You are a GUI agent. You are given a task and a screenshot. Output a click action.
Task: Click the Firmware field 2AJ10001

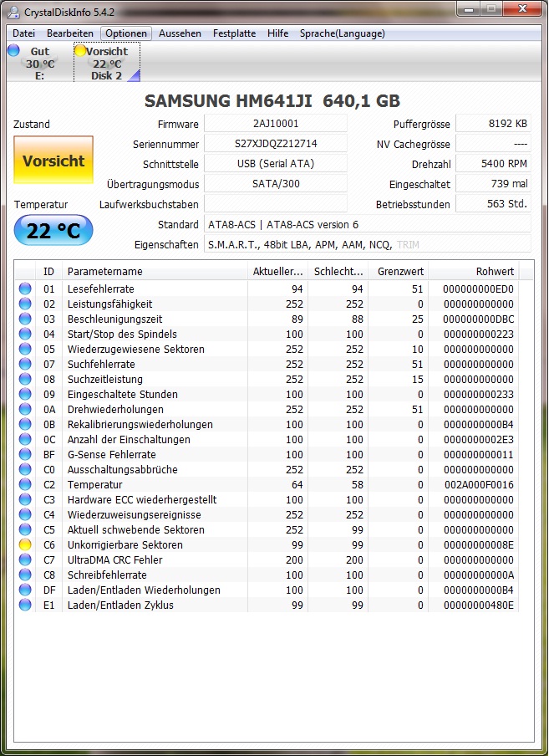click(x=276, y=124)
